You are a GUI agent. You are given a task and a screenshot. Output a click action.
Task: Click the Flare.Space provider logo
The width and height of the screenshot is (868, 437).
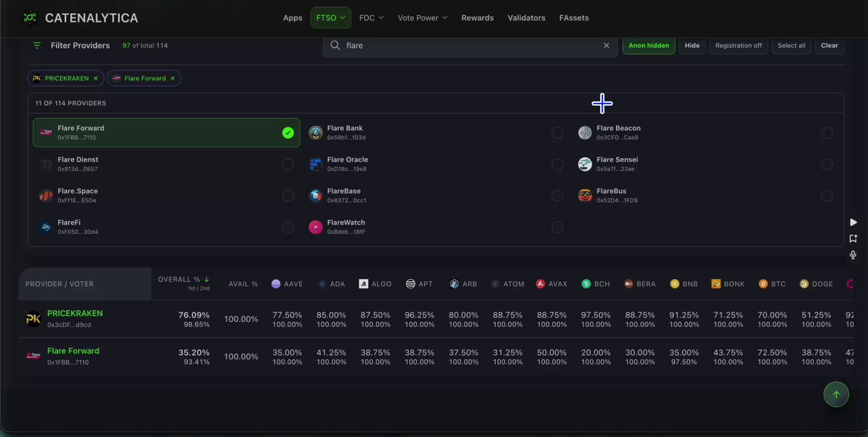[46, 196]
